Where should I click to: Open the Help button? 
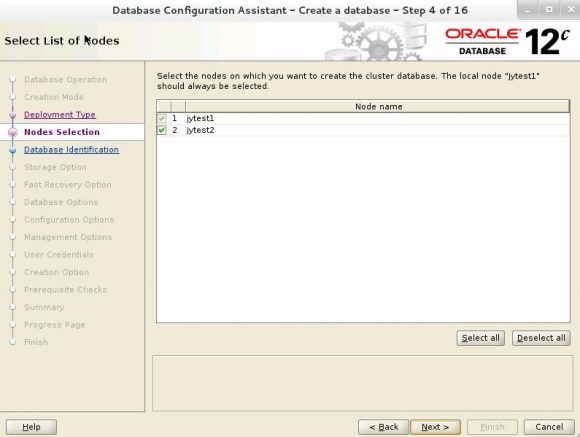pyautogui.click(x=31, y=427)
